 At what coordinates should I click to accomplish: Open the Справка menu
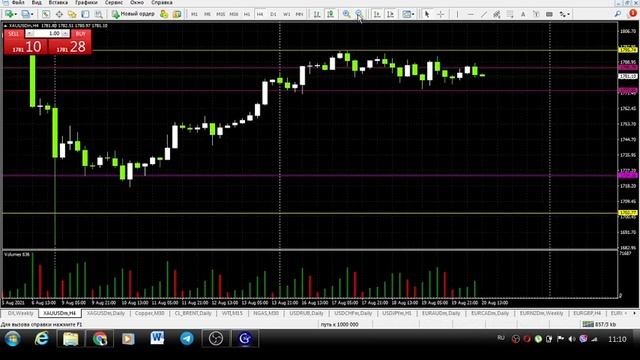click(x=162, y=2)
